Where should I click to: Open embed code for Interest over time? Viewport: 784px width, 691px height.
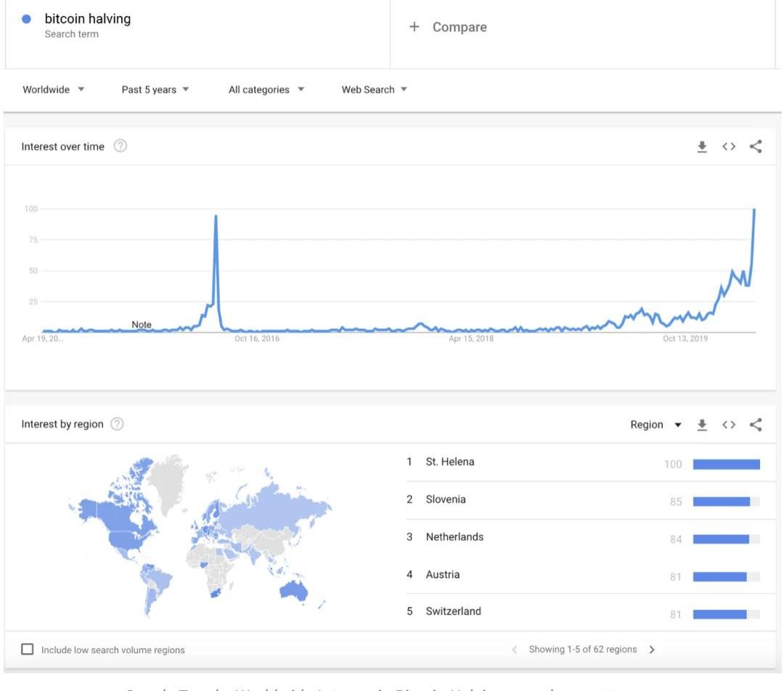pos(729,147)
